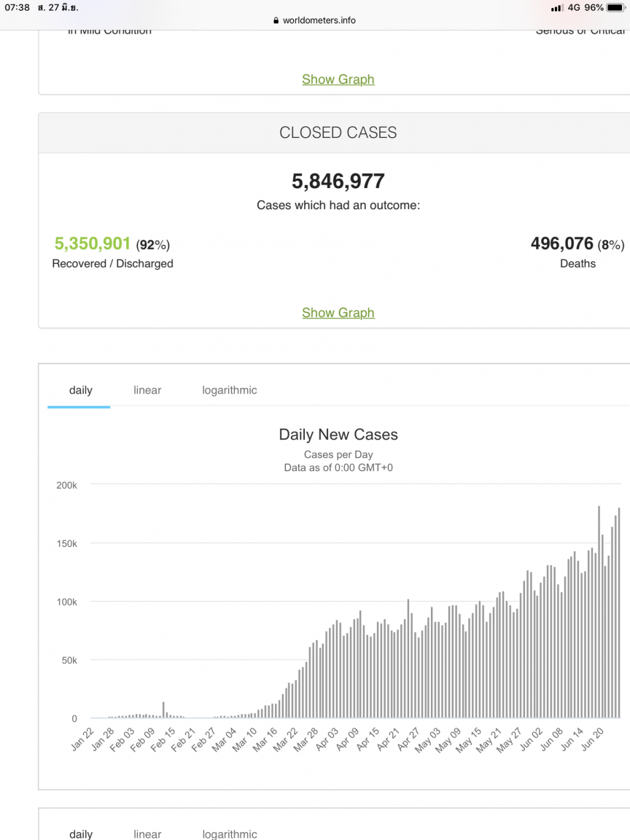Viewport: 630px width, 840px height.
Task: Click the 5,350,901 recovered count
Action: click(92, 244)
